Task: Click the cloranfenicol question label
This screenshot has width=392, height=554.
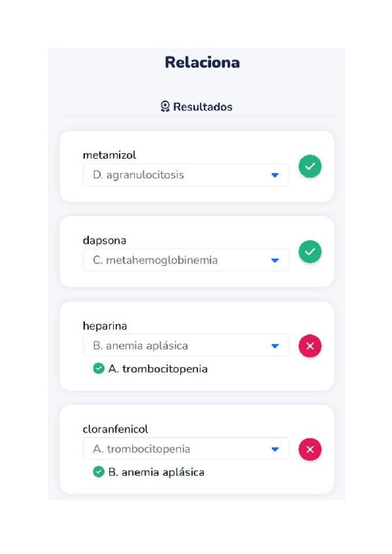Action: click(x=116, y=429)
